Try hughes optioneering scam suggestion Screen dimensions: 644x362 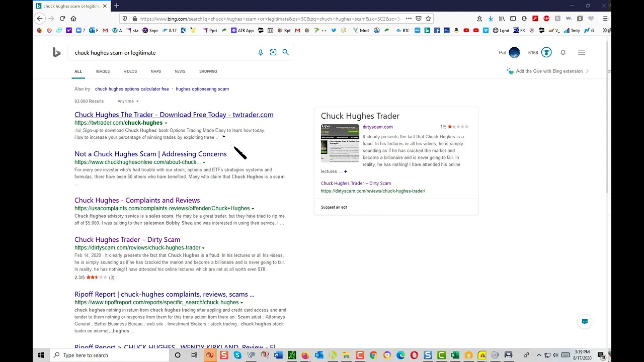202,89
